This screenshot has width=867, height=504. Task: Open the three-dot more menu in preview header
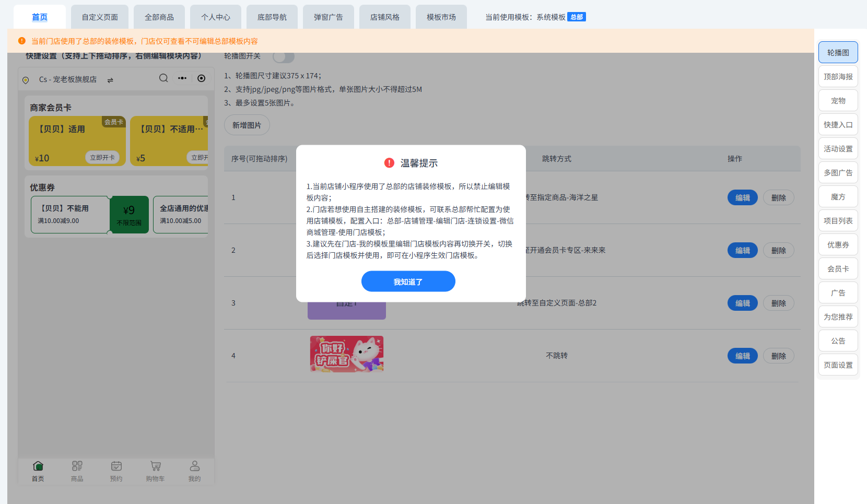click(x=182, y=78)
